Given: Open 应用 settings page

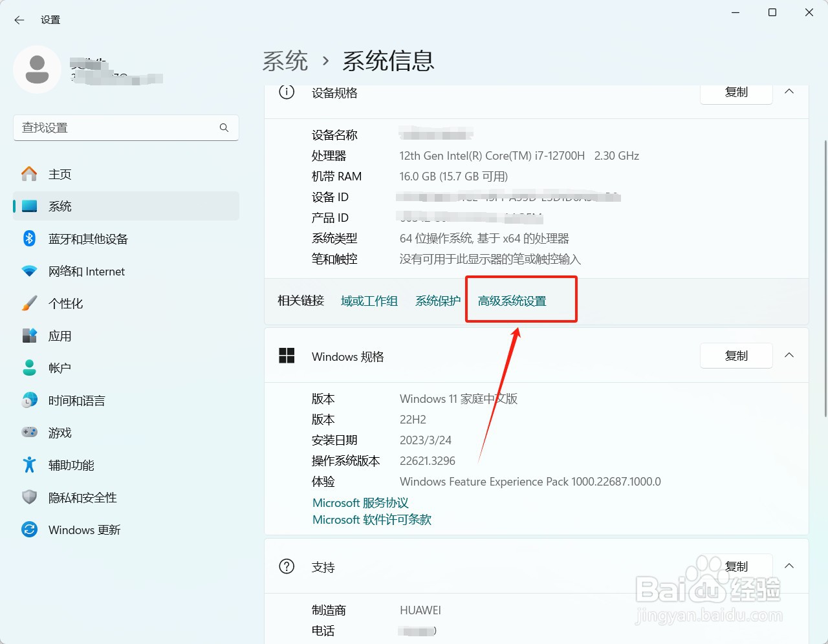Looking at the screenshot, I should [126, 336].
